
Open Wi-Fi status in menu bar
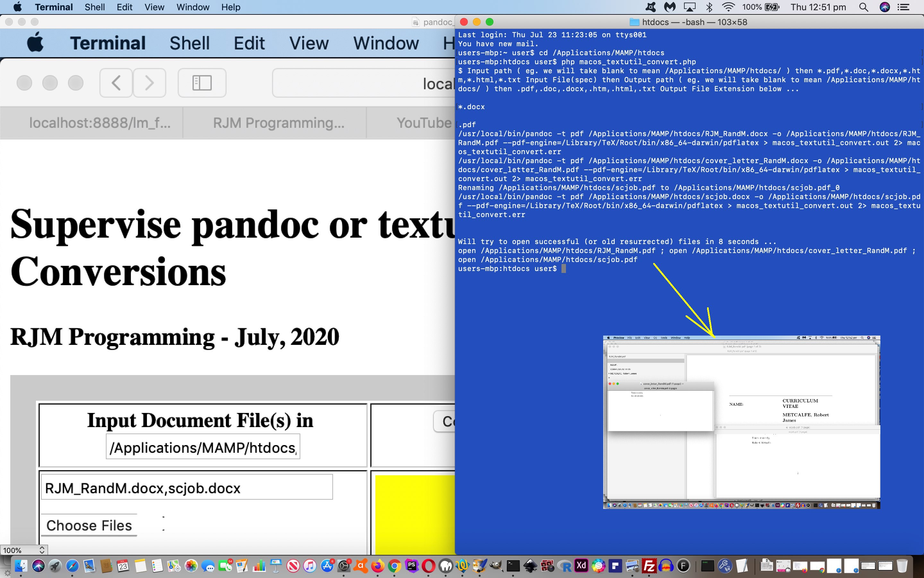[x=729, y=7]
